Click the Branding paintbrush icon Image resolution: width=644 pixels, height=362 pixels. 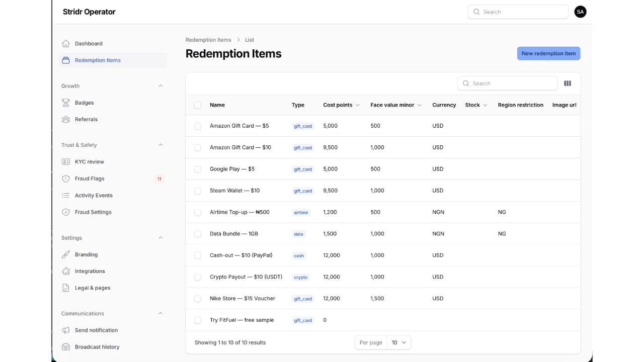coord(66,254)
